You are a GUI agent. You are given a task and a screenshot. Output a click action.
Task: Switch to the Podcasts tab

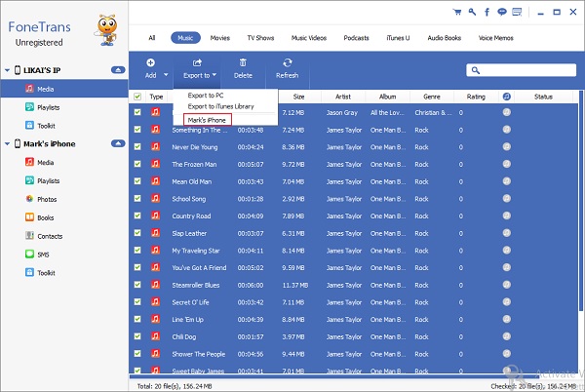pyautogui.click(x=356, y=38)
